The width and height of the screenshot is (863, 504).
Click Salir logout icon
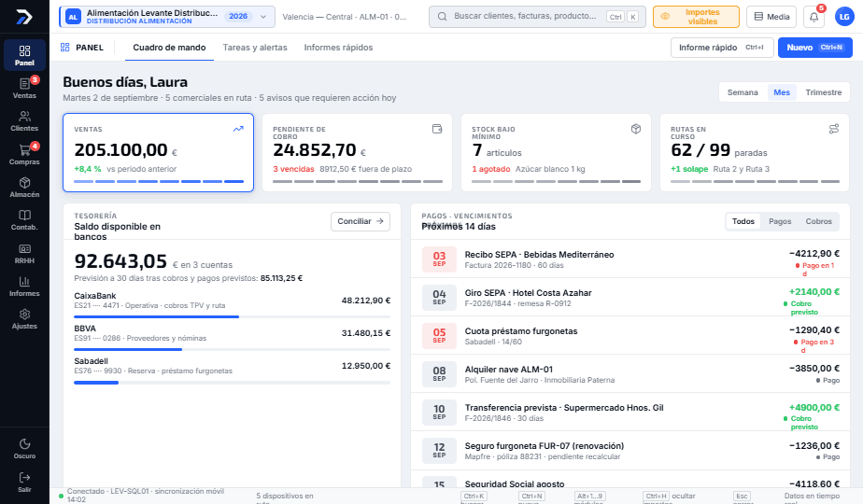pyautogui.click(x=24, y=482)
